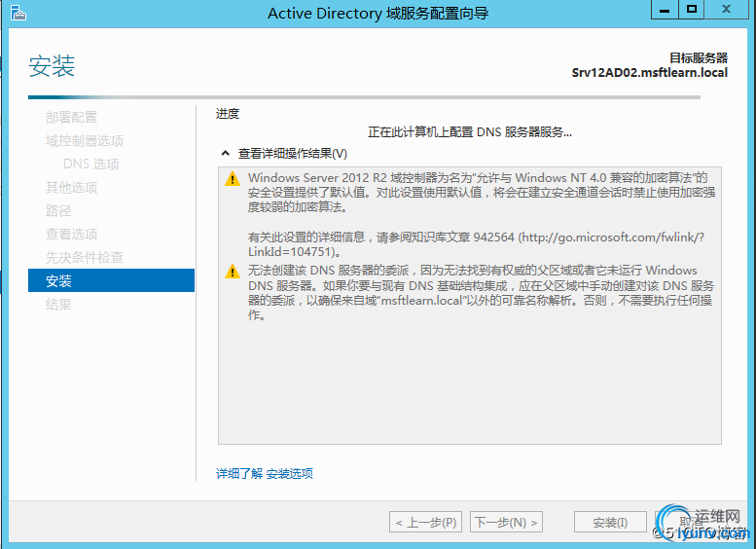Select 部署配置 step in sidebar

pos(71,117)
